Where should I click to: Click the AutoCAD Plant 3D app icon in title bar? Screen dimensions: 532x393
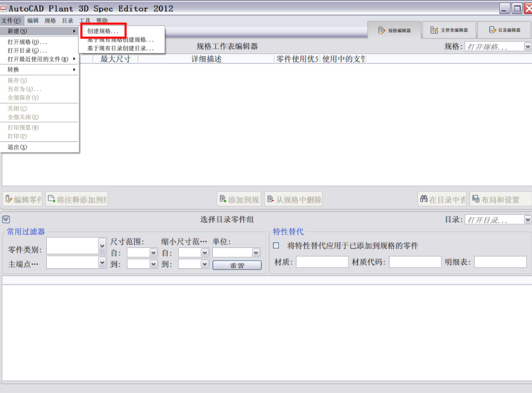tap(4, 8)
